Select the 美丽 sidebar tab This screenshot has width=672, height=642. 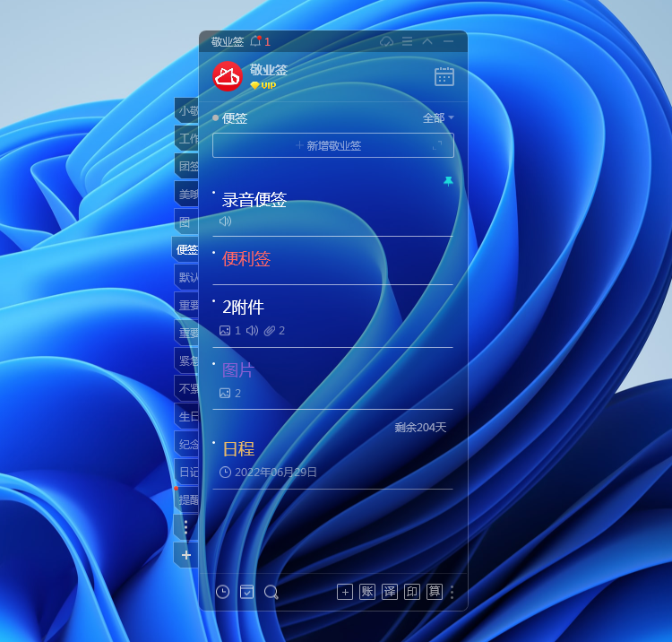pos(187,194)
